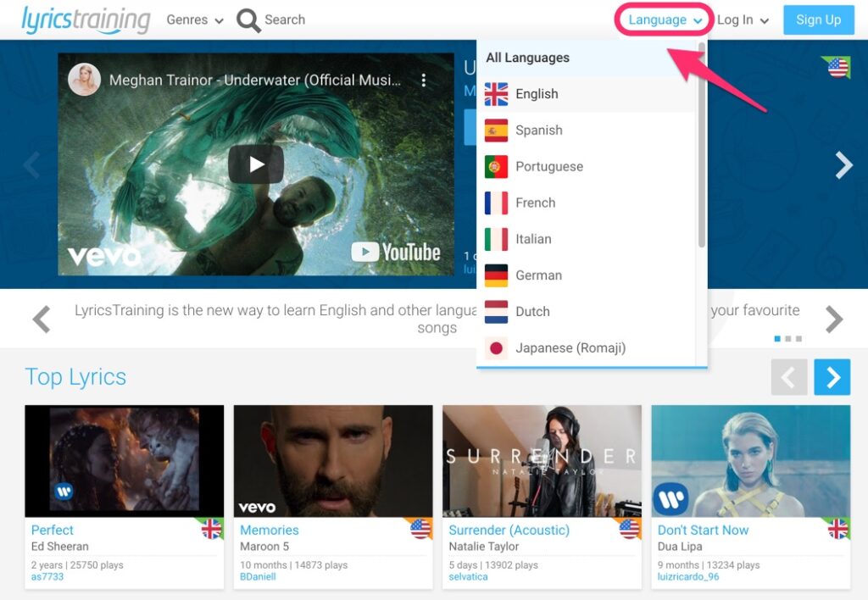Open the Don't Start Now song link
This screenshot has width=868, height=600.
tap(703, 530)
